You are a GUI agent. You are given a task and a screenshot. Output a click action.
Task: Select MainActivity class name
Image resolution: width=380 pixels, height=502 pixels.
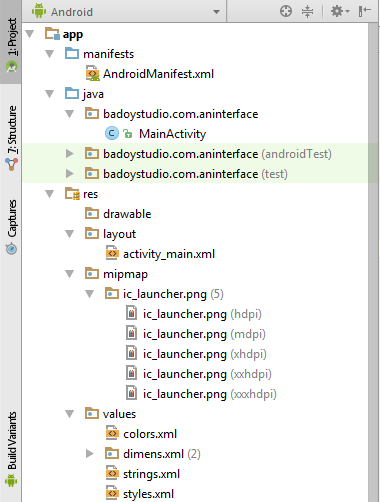tap(172, 134)
